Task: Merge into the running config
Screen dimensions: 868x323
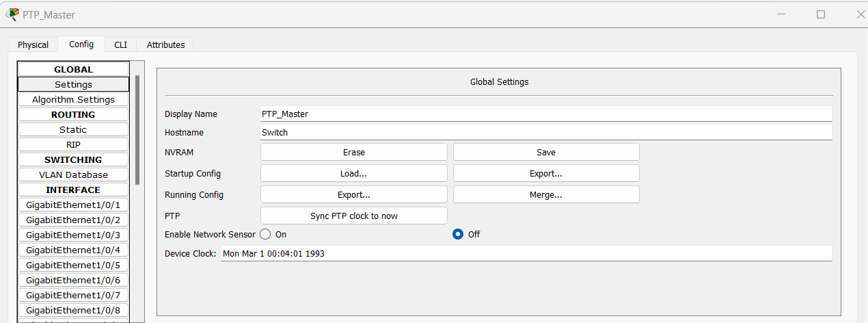Action: click(x=545, y=194)
